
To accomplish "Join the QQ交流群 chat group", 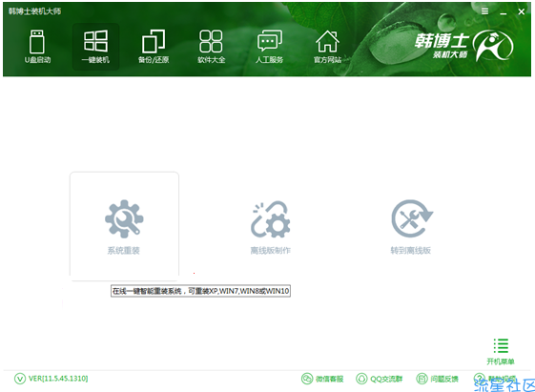I will (380, 379).
